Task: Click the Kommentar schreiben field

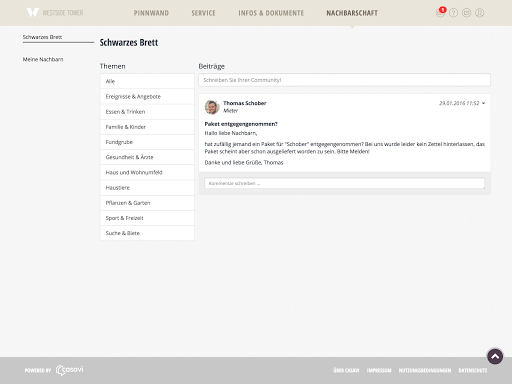Action: pyautogui.click(x=344, y=183)
